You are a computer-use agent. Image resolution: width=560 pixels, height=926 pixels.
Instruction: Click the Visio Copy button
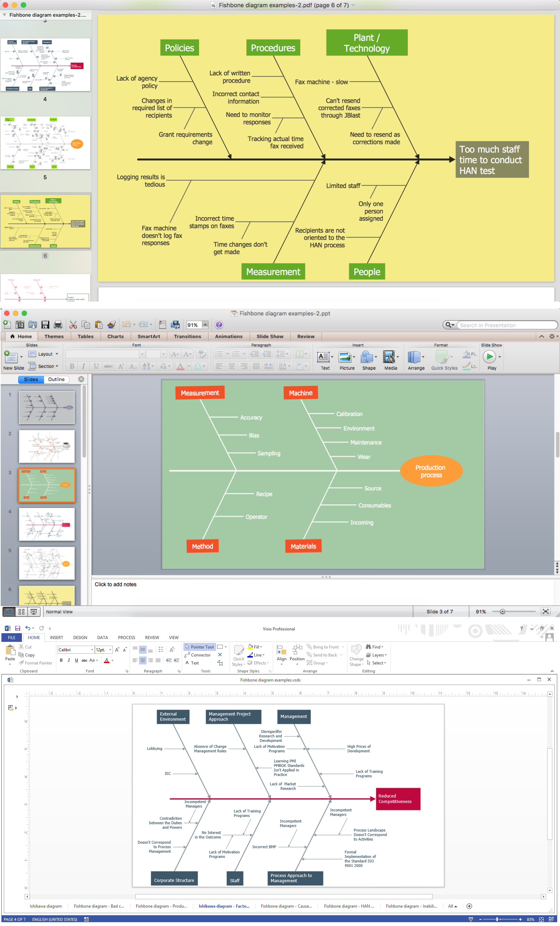pos(27,655)
